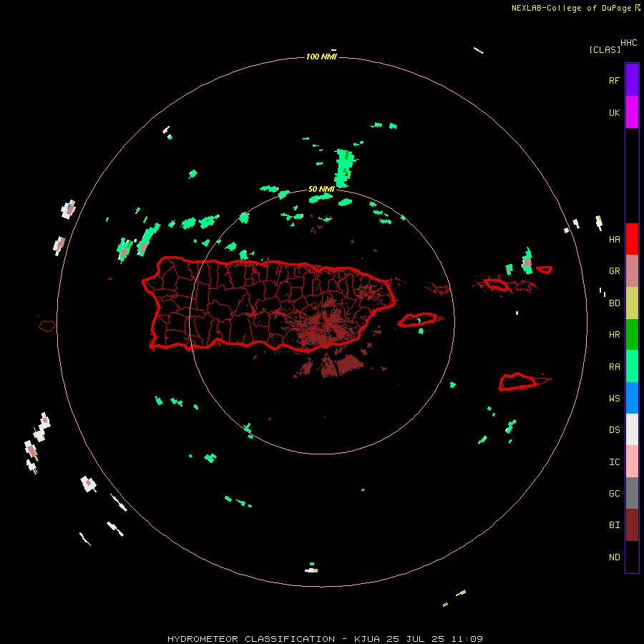Click the bright green RA legend swatch
644x644 pixels.
point(632,366)
